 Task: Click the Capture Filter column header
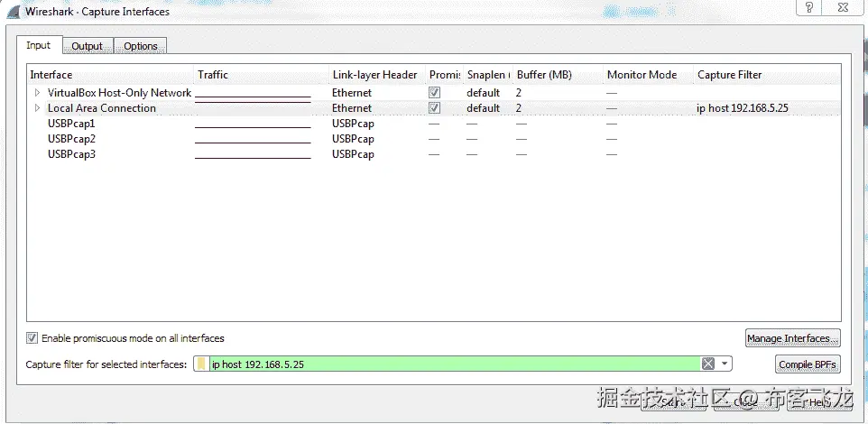(767, 75)
